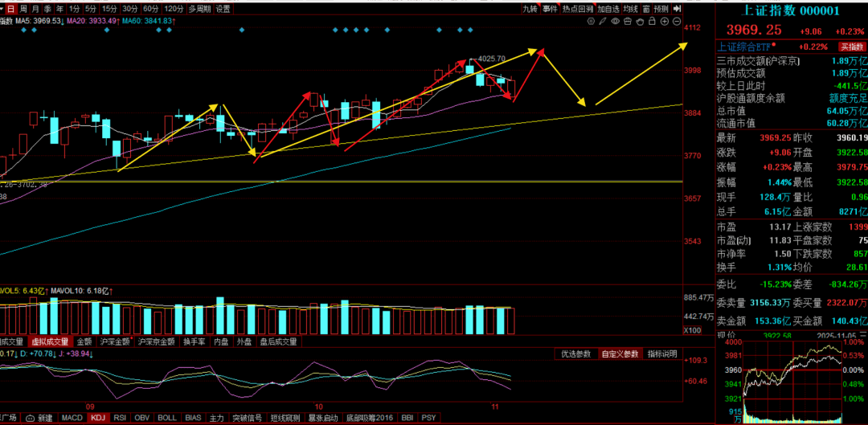Switch to the 周 weekly period
Screen dimensions: 868x425
[23, 9]
